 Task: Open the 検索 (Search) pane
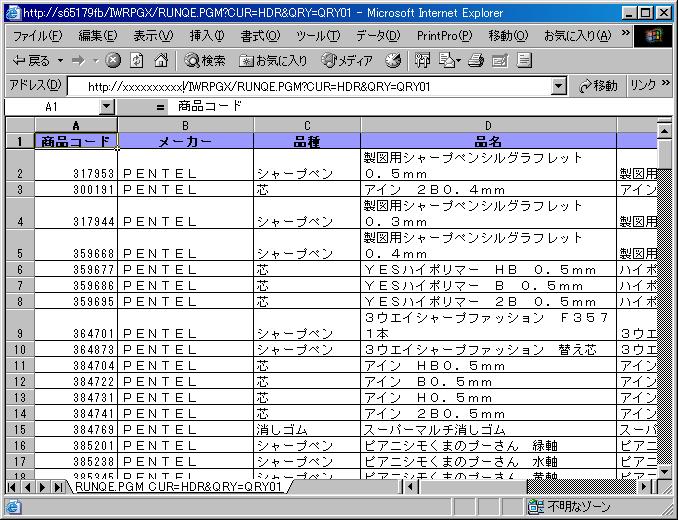tap(205, 61)
